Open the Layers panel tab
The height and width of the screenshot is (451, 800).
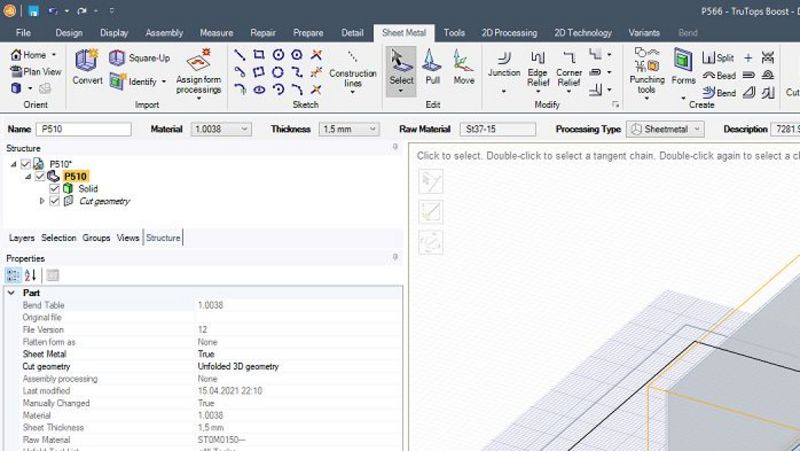[x=21, y=238]
